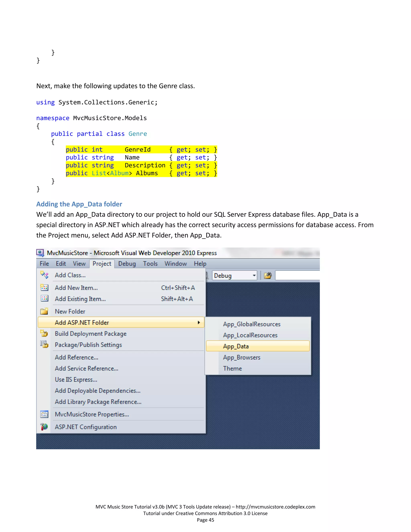
Task: Select the App_Browsers submenu entry
Action: (242, 357)
